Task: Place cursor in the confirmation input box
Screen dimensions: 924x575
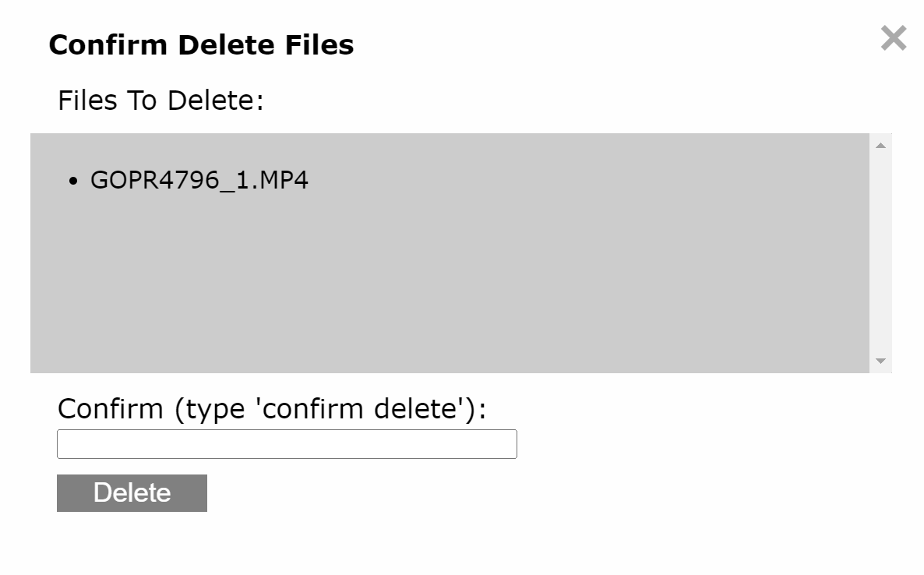Action: (x=287, y=444)
